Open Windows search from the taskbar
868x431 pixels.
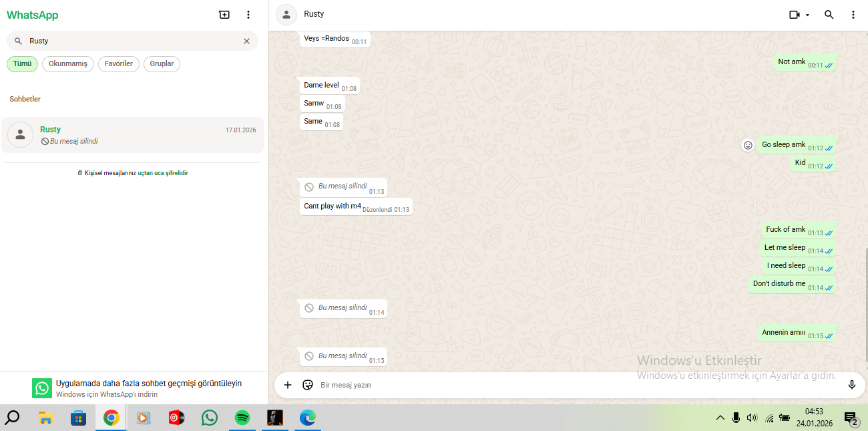pyautogui.click(x=12, y=418)
